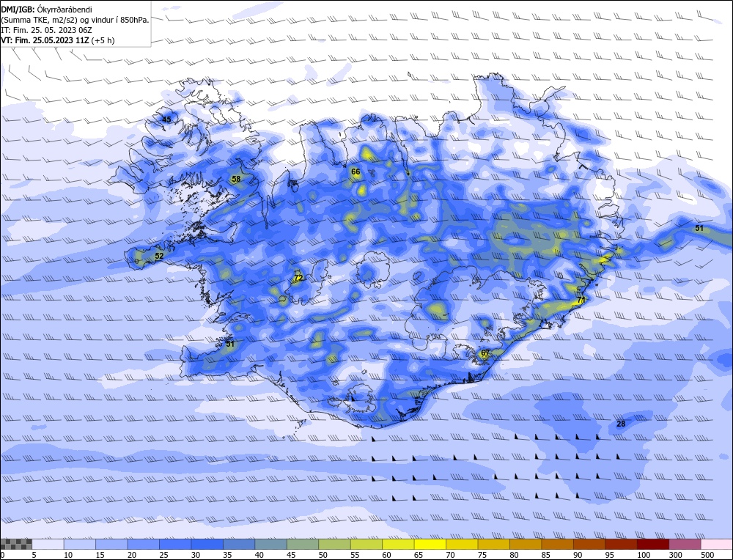Select the legend swatch between 35 and 40
The image size is (733, 560).
(239, 544)
